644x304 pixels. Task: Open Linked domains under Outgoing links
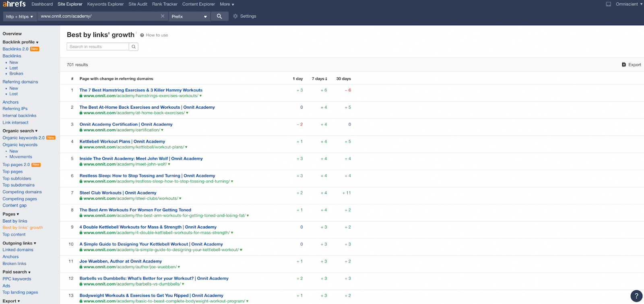point(18,250)
